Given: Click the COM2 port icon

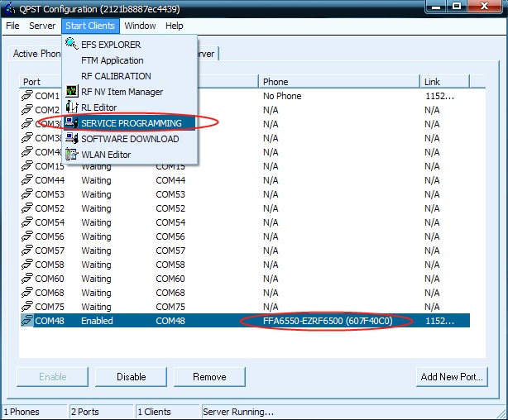Looking at the screenshot, I should tap(27, 110).
